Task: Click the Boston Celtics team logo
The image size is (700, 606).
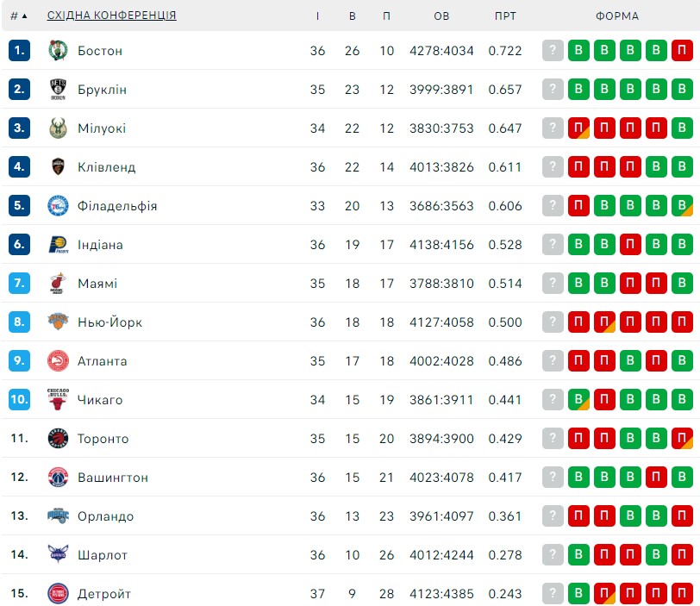Action: pyautogui.click(x=58, y=50)
